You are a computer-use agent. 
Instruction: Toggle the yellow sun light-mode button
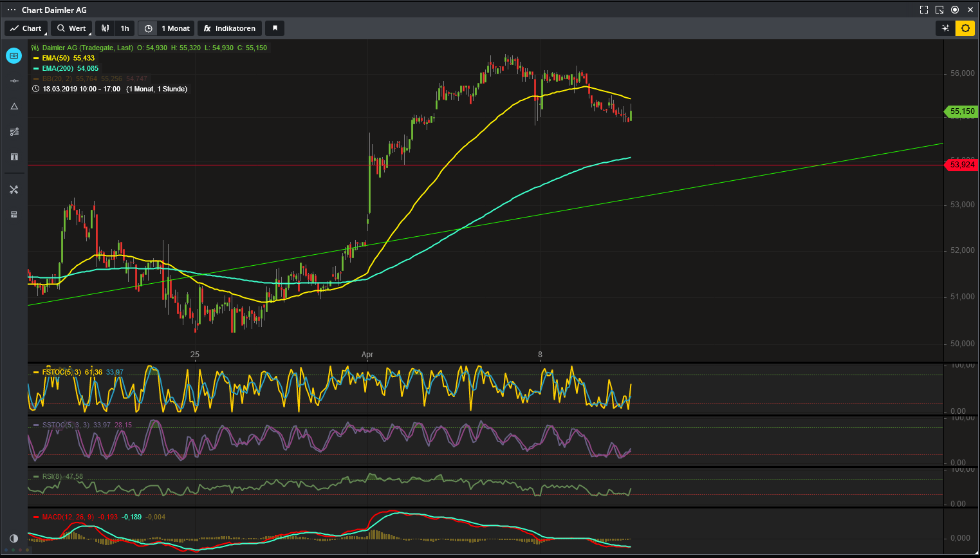(x=965, y=28)
